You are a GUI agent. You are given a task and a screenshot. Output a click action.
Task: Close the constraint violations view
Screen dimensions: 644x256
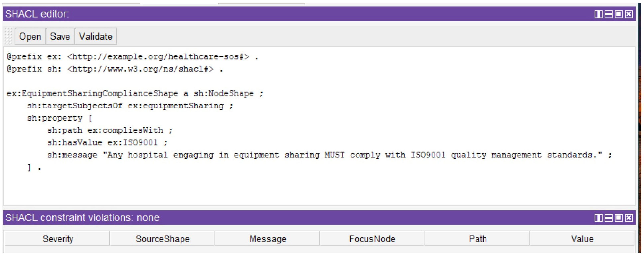click(629, 218)
